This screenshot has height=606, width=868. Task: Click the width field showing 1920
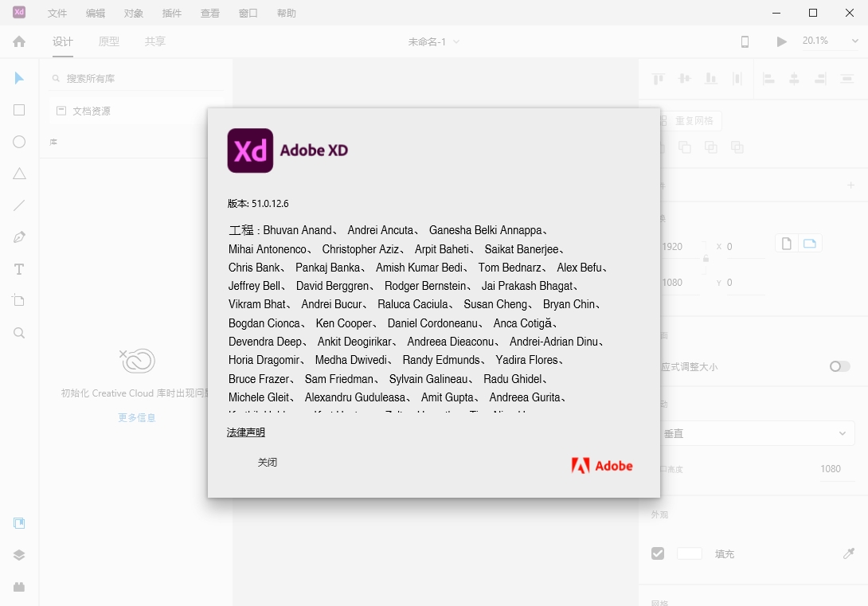click(682, 247)
